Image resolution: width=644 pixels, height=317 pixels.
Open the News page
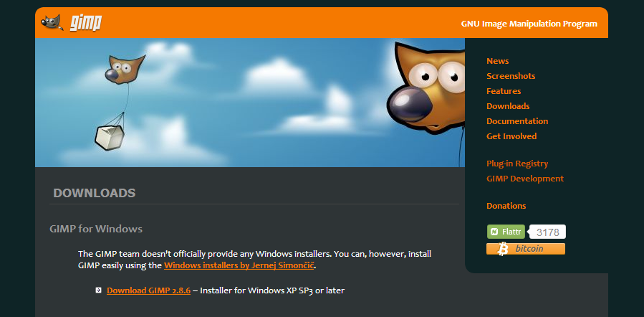497,61
